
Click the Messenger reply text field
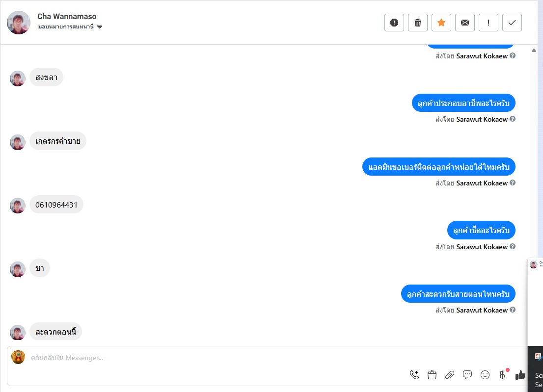(196, 358)
